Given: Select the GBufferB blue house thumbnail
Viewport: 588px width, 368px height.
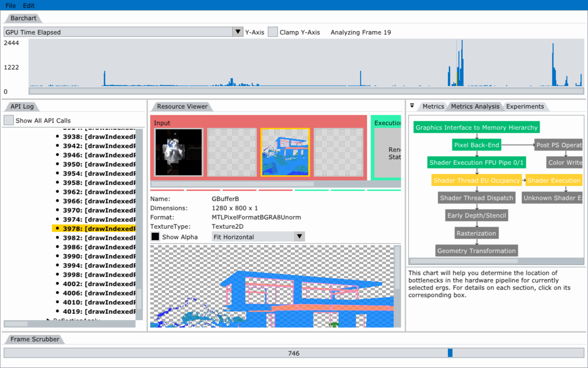Looking at the screenshot, I should (x=285, y=152).
